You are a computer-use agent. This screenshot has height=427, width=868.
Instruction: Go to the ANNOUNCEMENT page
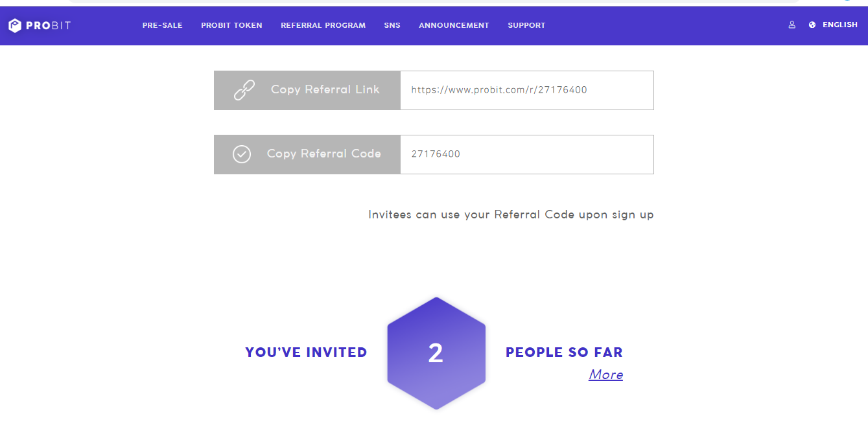click(x=454, y=25)
